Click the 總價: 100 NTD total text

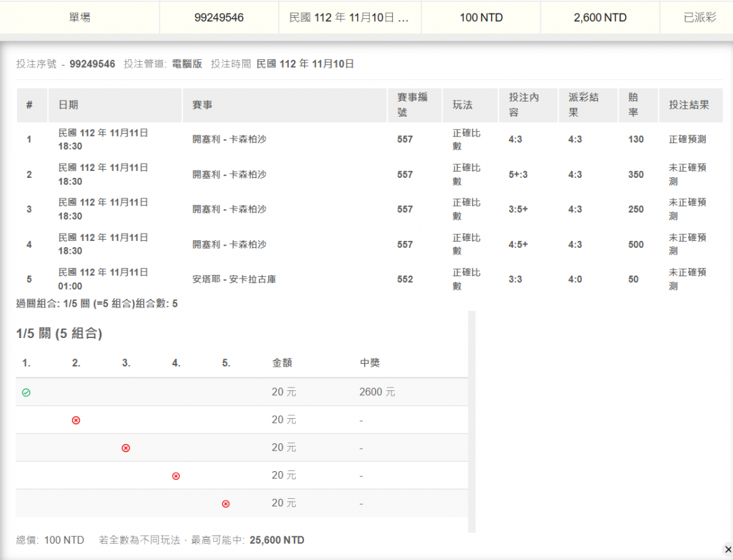(50, 540)
